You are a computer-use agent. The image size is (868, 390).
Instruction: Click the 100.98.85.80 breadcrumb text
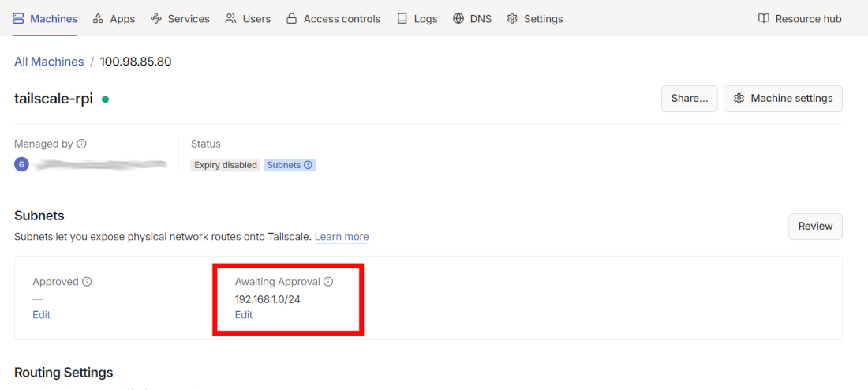[136, 62]
